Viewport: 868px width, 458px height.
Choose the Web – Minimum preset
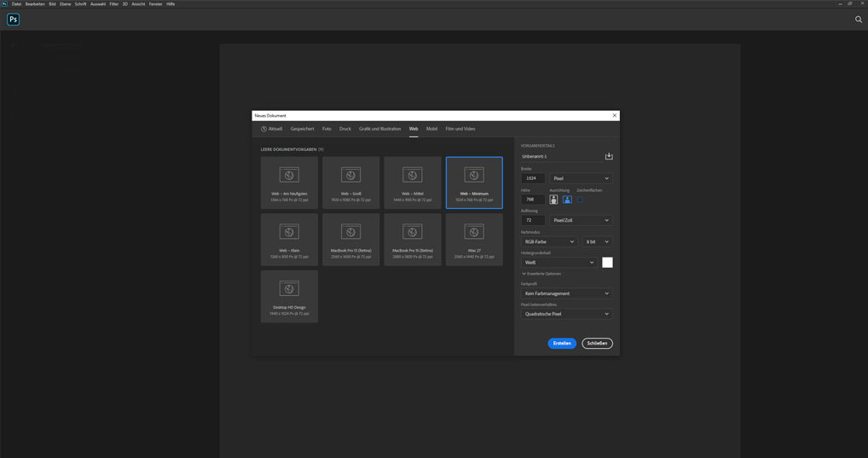(x=474, y=183)
